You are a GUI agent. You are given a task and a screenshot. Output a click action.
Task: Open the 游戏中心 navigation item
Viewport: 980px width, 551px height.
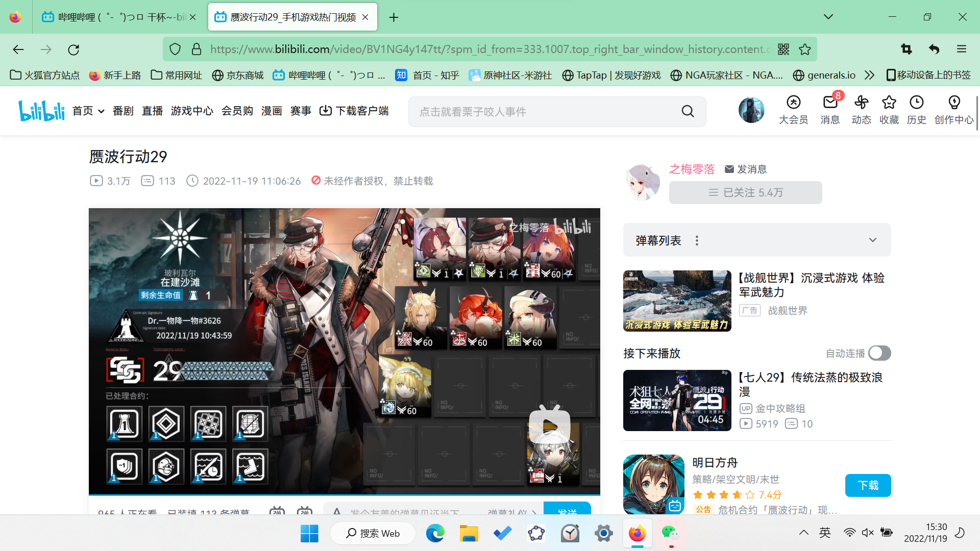point(192,111)
